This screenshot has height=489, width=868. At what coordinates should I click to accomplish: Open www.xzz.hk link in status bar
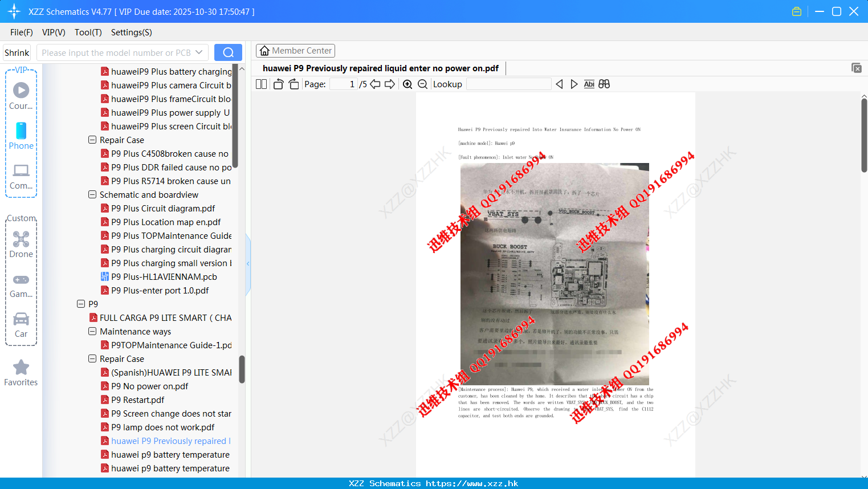click(472, 483)
